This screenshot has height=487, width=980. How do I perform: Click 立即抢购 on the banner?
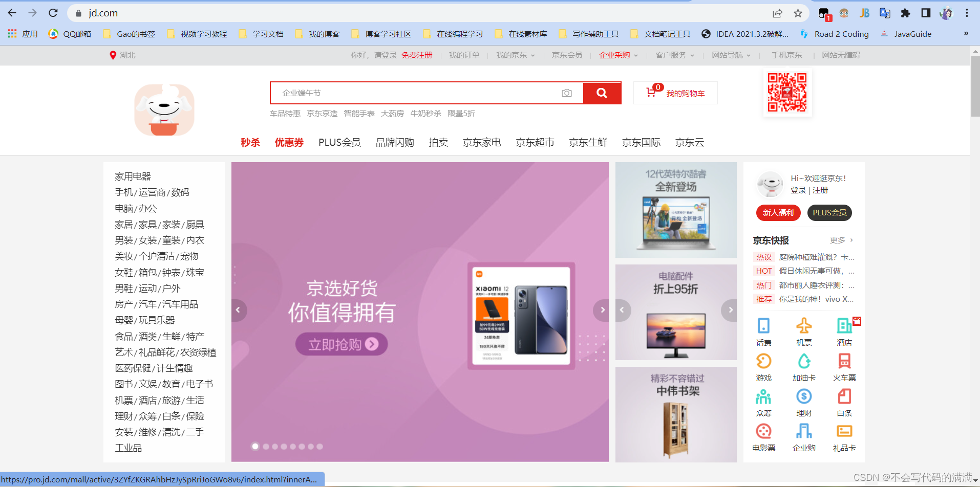tap(342, 344)
